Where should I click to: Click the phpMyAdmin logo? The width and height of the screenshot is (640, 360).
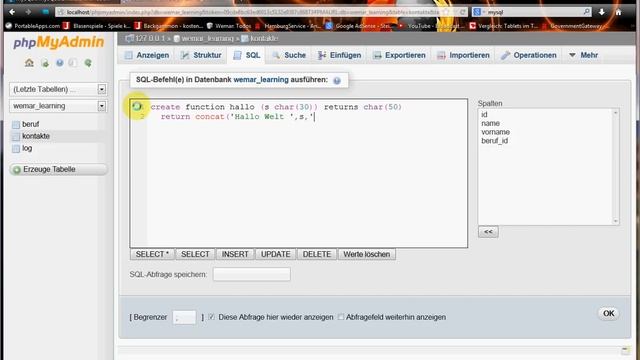click(59, 42)
